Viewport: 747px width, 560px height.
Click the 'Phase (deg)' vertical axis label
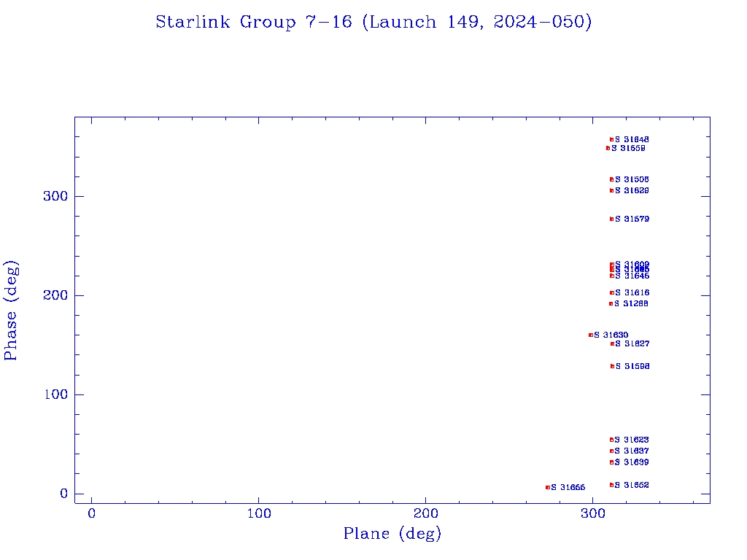(10, 311)
